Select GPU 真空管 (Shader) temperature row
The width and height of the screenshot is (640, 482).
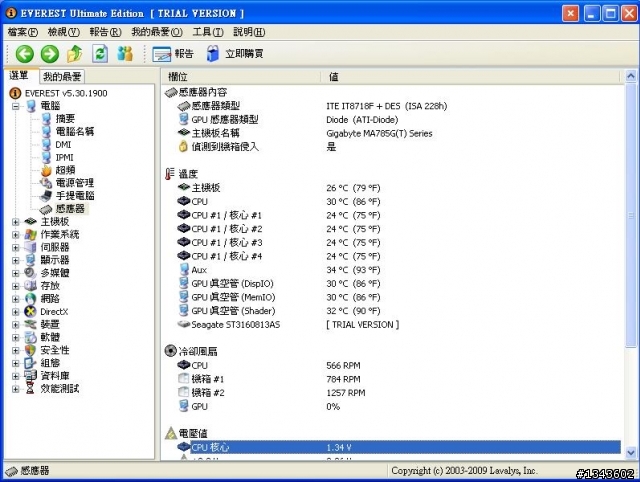[392, 311]
